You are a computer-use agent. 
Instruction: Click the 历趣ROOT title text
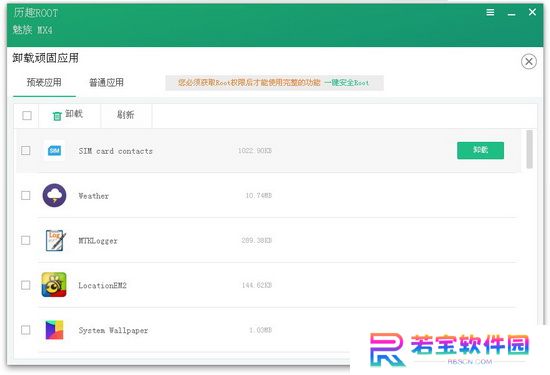(x=36, y=13)
